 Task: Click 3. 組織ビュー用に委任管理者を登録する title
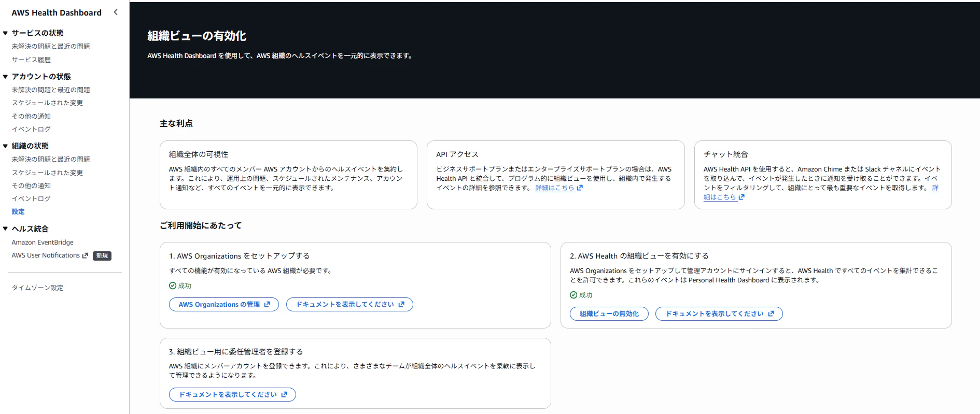pos(236,352)
